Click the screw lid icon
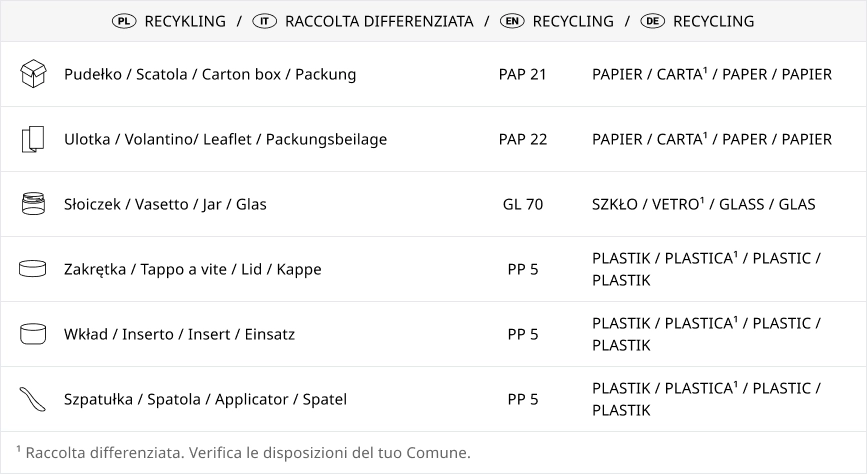 pos(33,269)
